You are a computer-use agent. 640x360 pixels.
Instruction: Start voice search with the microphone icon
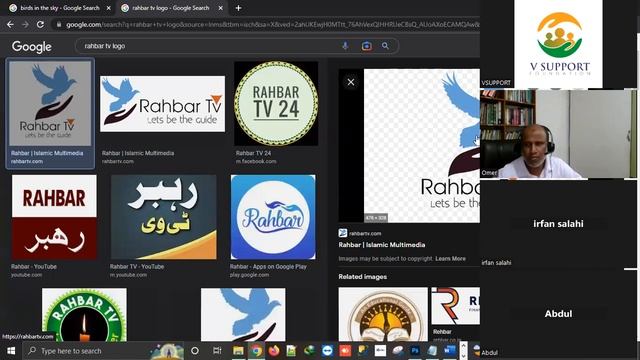pos(345,46)
